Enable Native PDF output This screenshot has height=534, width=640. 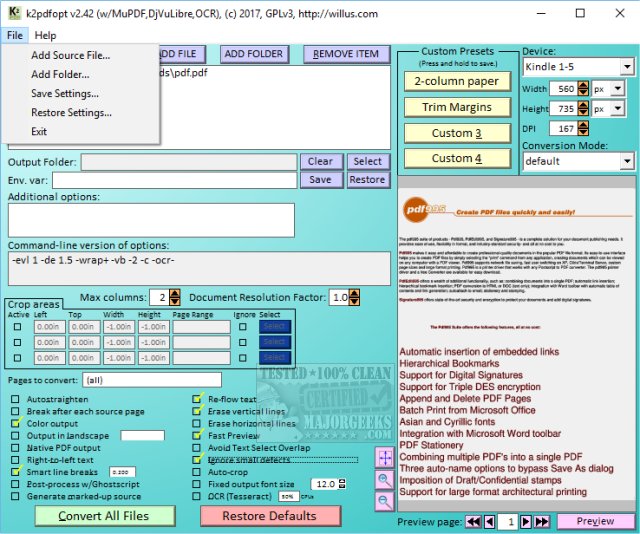pyautogui.click(x=15, y=448)
